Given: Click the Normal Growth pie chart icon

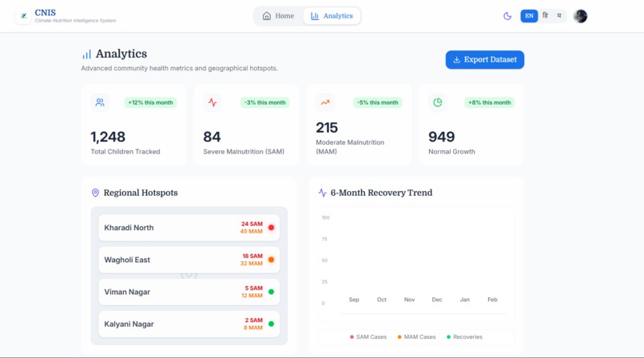Looking at the screenshot, I should pyautogui.click(x=438, y=102).
